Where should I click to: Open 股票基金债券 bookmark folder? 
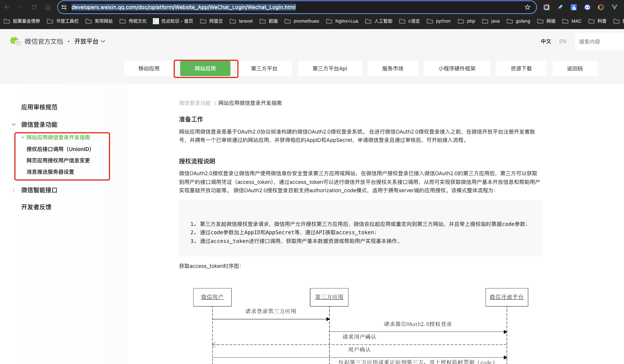click(x=22, y=21)
